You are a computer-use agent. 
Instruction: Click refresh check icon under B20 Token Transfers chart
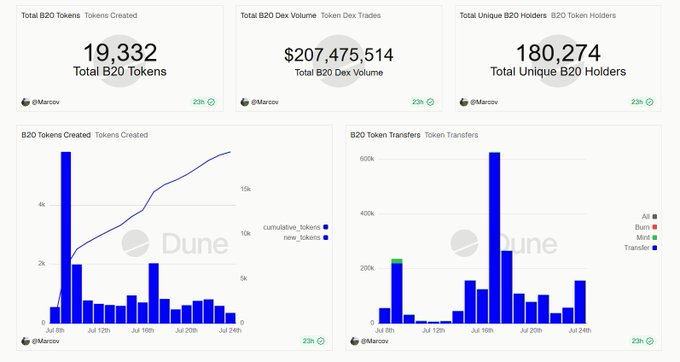(649, 341)
